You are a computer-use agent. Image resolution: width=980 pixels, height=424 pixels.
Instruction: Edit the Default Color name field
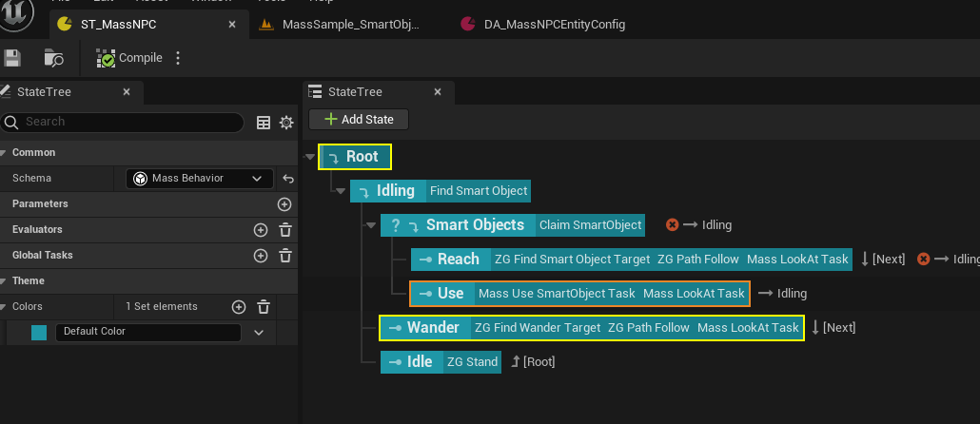(148, 332)
